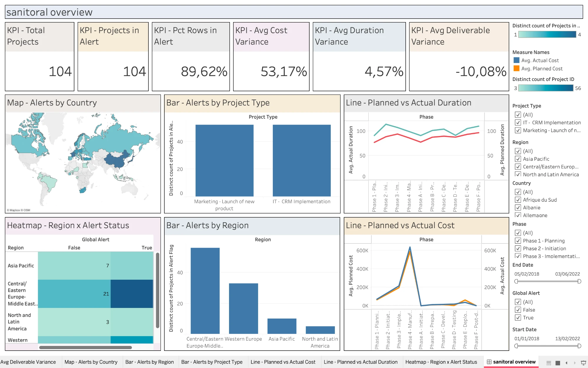Click Distinct count of Project ID color gradient
The image size is (588, 368).
point(546,88)
